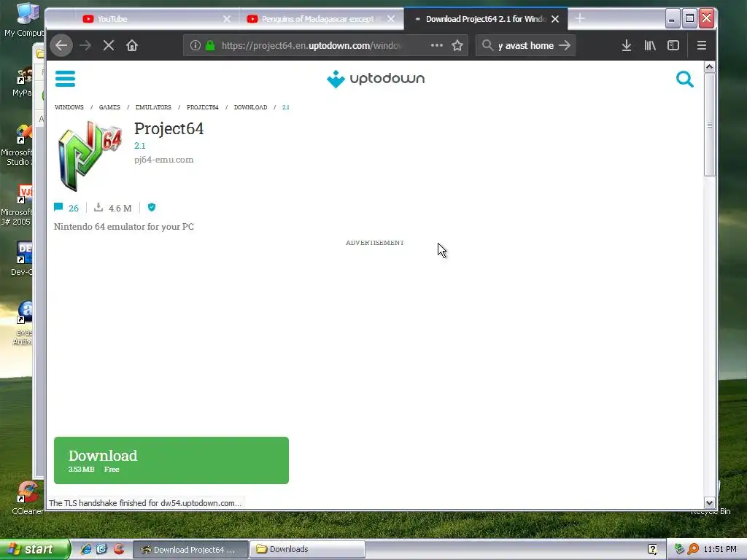Click the Project64 app logo image
The width and height of the screenshot is (747, 560).
pyautogui.click(x=89, y=156)
